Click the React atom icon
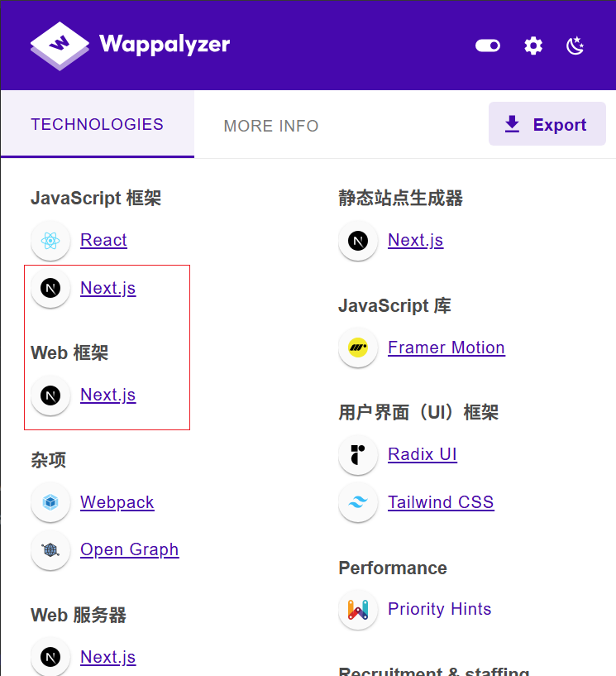This screenshot has height=676, width=616. [50, 241]
